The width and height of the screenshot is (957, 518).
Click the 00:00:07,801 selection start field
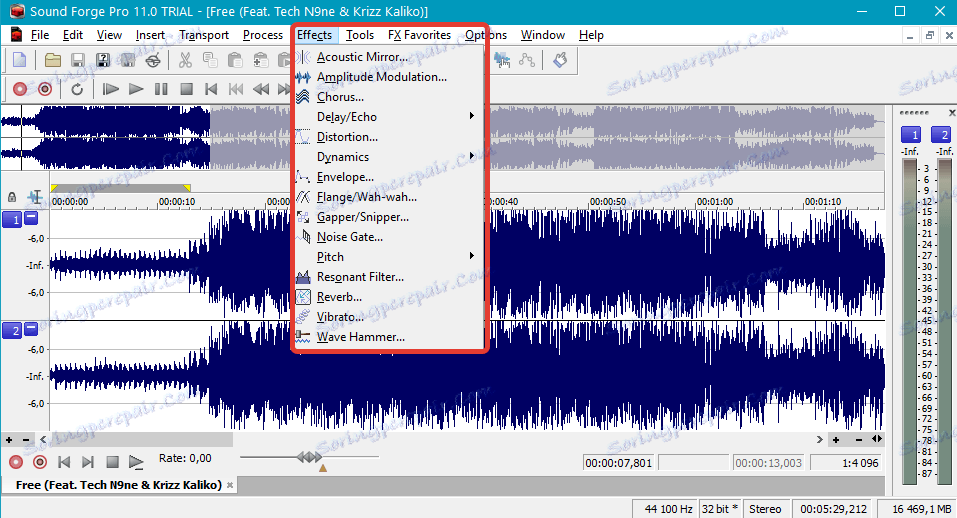619,463
